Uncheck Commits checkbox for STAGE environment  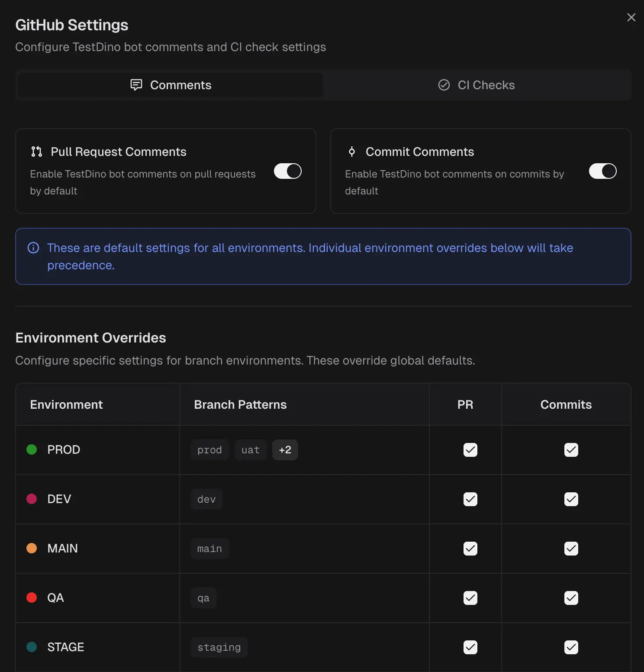[571, 647]
